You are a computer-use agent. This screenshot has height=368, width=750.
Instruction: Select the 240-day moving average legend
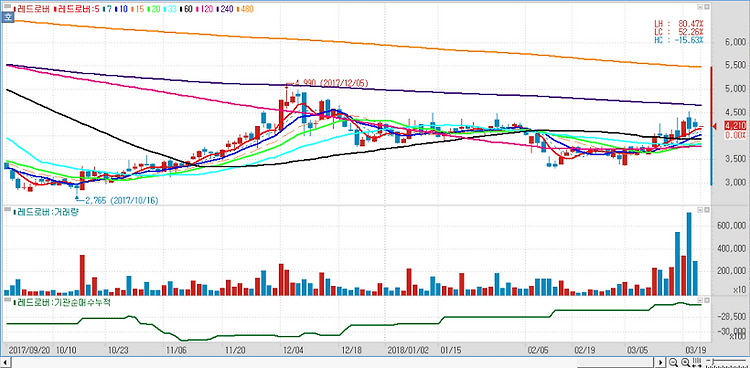[225, 9]
